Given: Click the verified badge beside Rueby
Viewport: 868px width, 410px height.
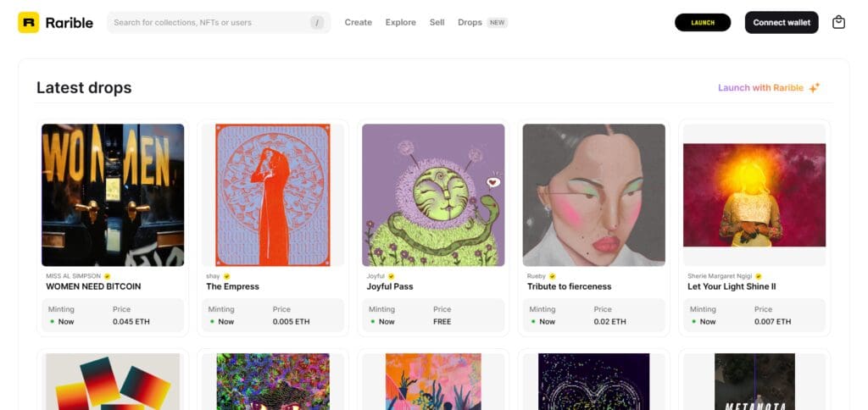Looking at the screenshot, I should coord(552,276).
